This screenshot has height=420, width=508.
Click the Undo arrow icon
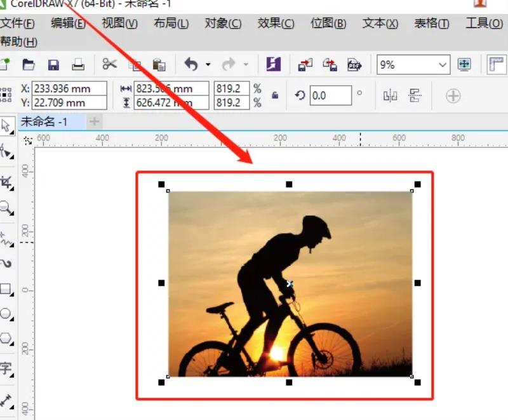tap(191, 64)
